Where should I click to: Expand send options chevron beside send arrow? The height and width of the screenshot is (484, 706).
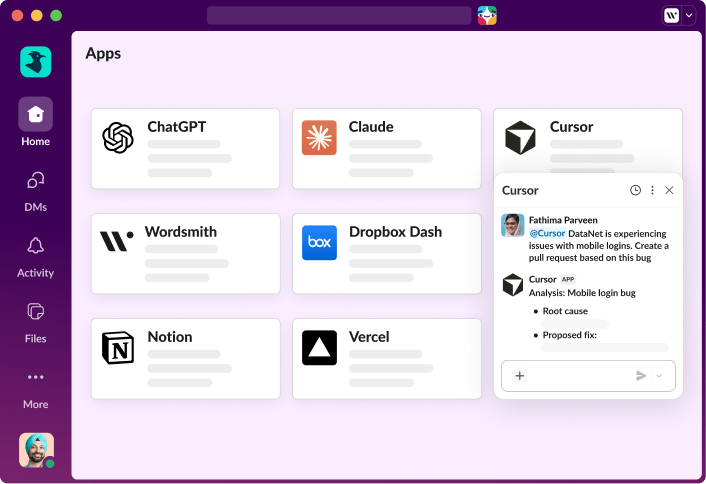pyautogui.click(x=659, y=376)
